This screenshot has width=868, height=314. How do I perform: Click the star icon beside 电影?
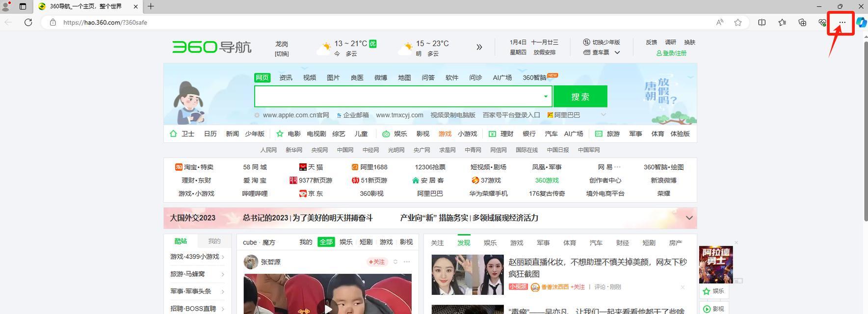[280, 133]
